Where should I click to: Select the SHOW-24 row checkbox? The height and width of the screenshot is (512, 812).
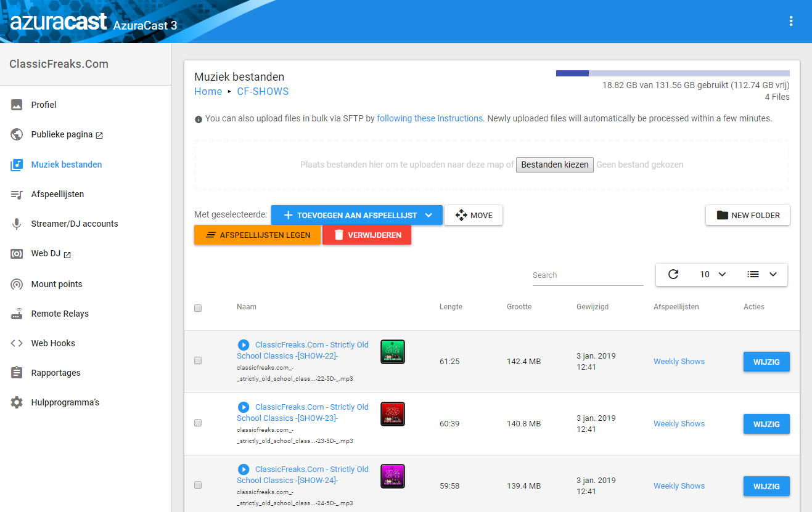pyautogui.click(x=198, y=485)
